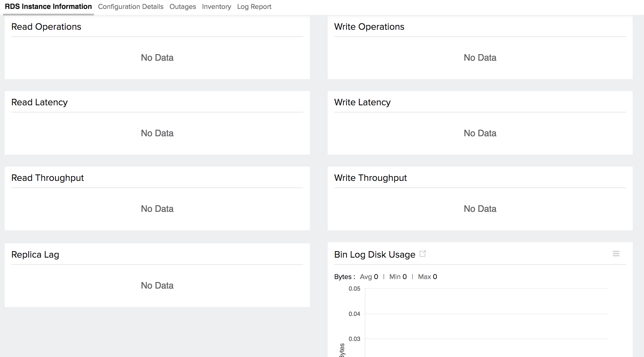The height and width of the screenshot is (357, 644).
Task: Click the Write Throughput heading
Action: point(370,178)
